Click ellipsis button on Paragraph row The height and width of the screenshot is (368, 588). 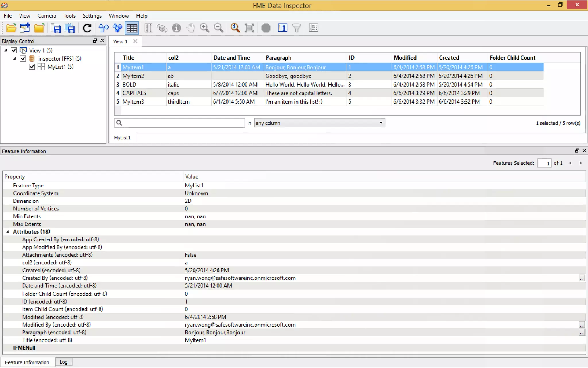581,333
